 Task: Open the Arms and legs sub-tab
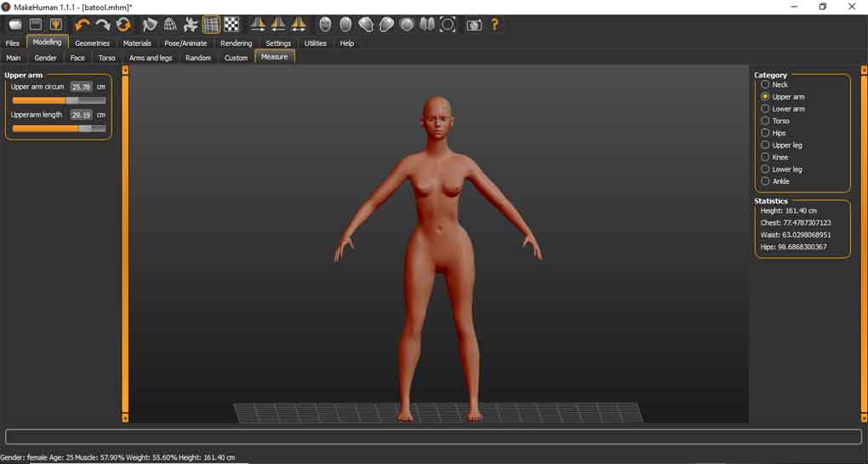(x=151, y=58)
